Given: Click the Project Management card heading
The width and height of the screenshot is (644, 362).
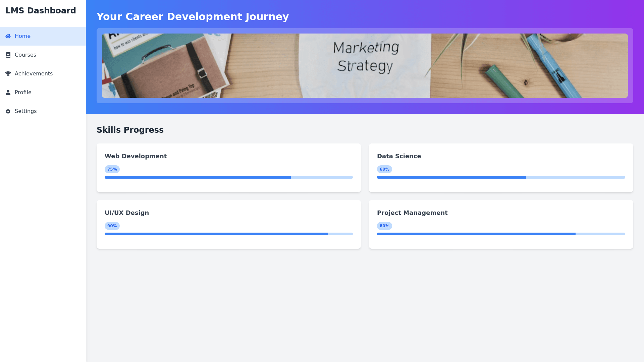Looking at the screenshot, I should (412, 213).
